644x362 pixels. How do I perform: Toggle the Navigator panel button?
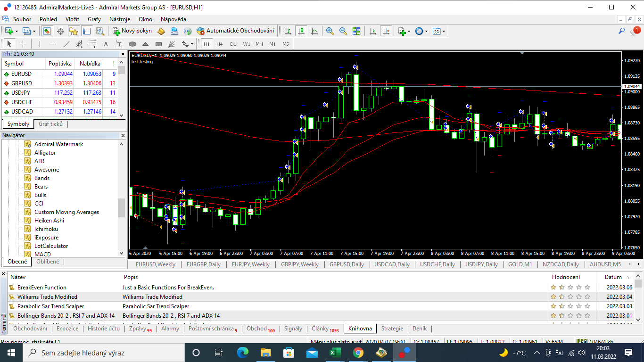[74, 31]
